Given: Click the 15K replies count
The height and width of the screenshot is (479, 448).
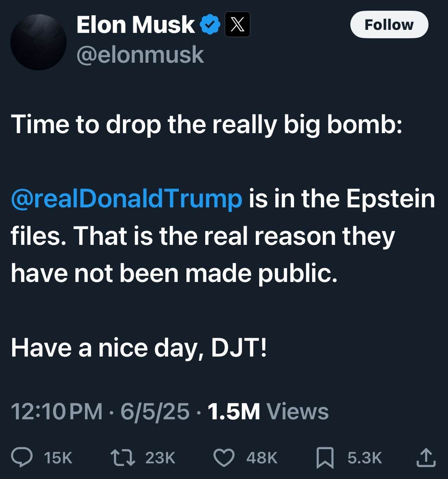Looking at the screenshot, I should point(58,458).
